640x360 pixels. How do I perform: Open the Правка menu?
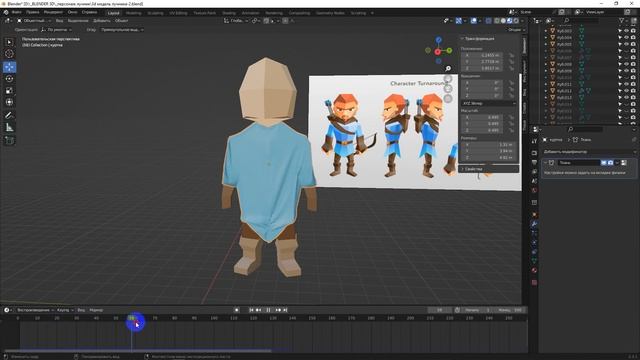[33, 12]
